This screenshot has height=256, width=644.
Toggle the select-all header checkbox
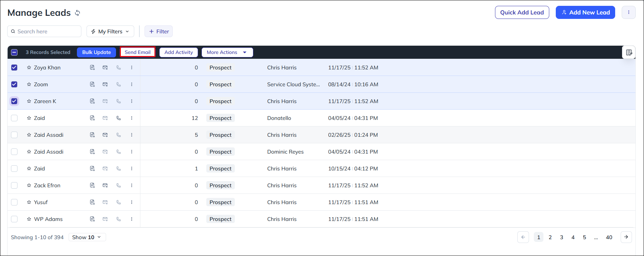tap(14, 53)
